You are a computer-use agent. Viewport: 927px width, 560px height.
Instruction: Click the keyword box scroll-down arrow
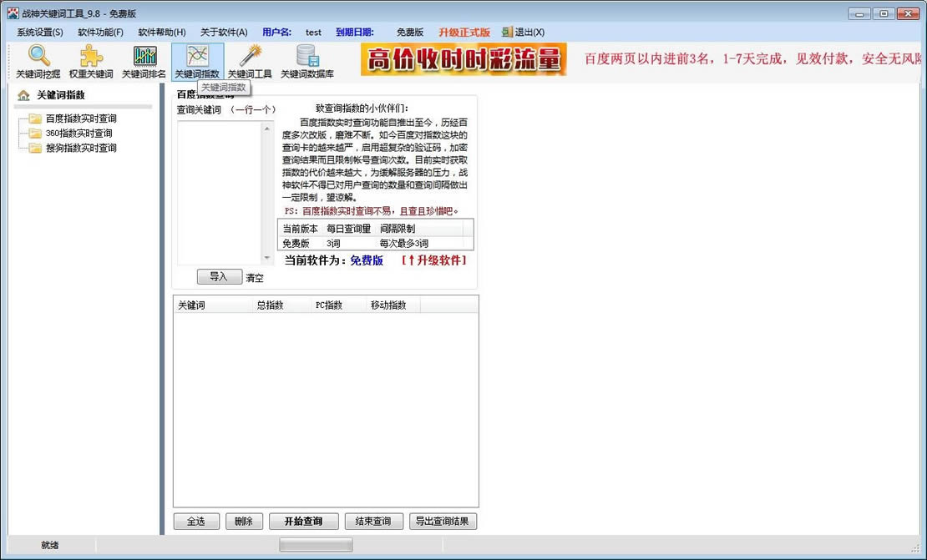(267, 258)
